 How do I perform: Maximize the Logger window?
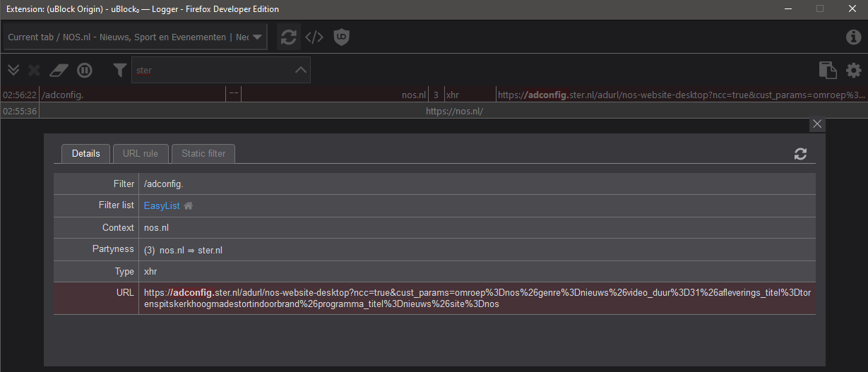point(820,9)
